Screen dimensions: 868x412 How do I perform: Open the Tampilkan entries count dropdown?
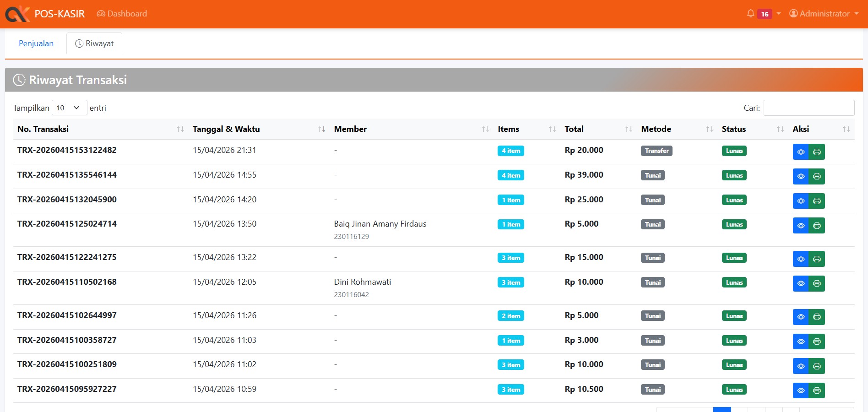69,108
